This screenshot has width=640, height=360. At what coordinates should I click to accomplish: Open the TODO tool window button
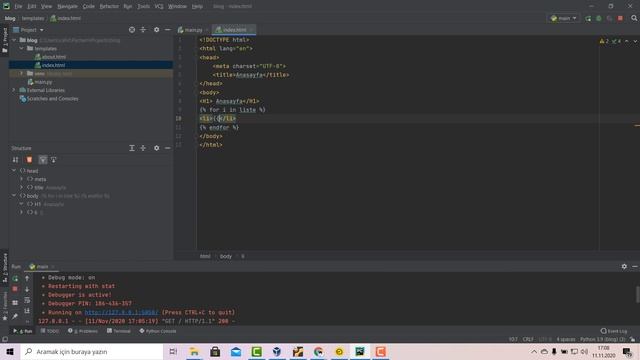coord(50,331)
